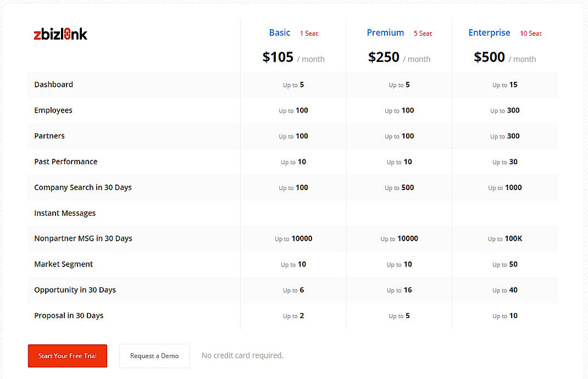The width and height of the screenshot is (588, 379).
Task: Click the $105 / month price
Action: coord(293,57)
